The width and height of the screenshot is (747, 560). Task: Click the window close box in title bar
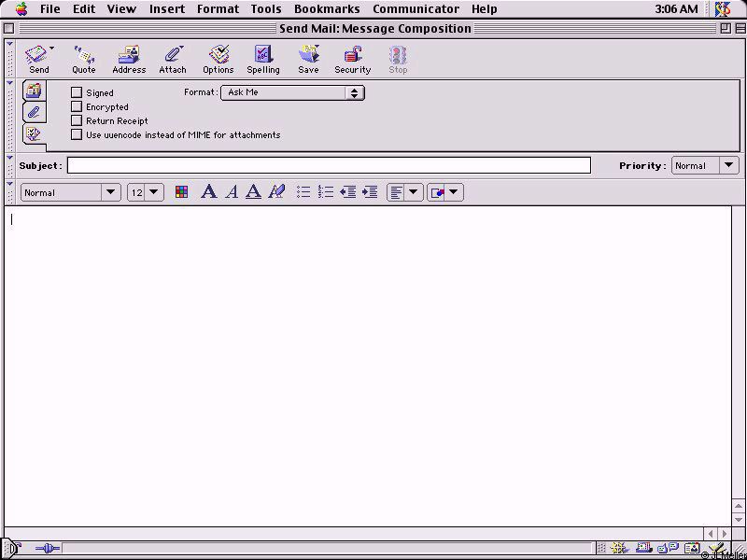pos(8,29)
